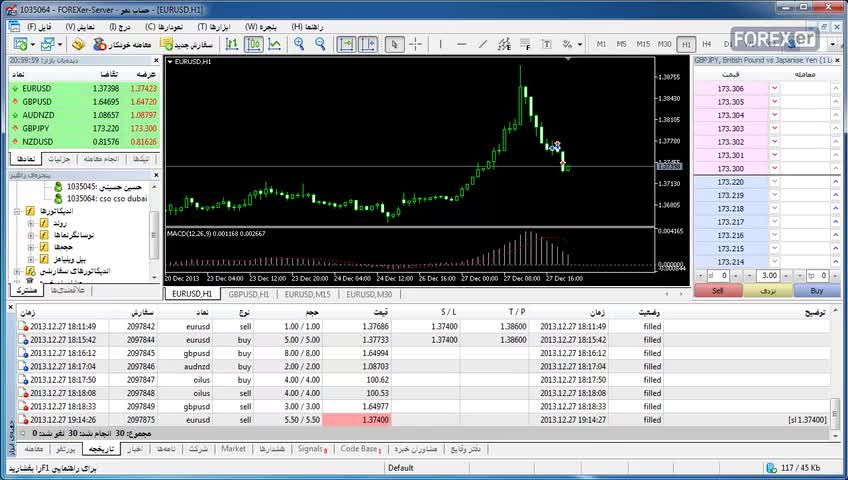
Task: Switch to candlestick chart type
Action: (x=253, y=44)
